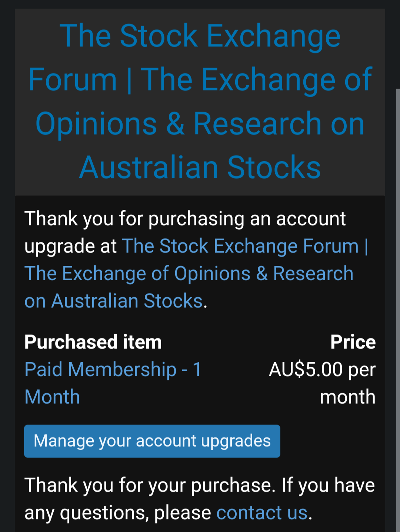Click the inline forum link in the thank-you message

244,246
